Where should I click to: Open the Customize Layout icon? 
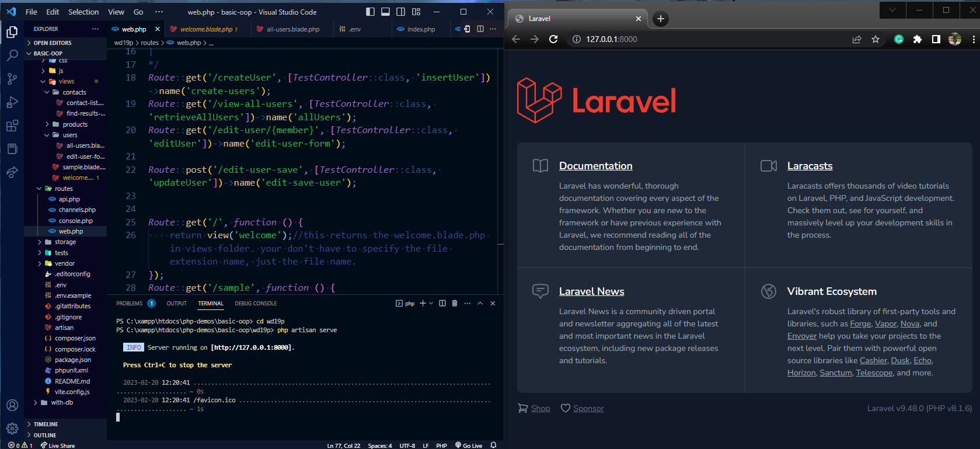coord(416,12)
